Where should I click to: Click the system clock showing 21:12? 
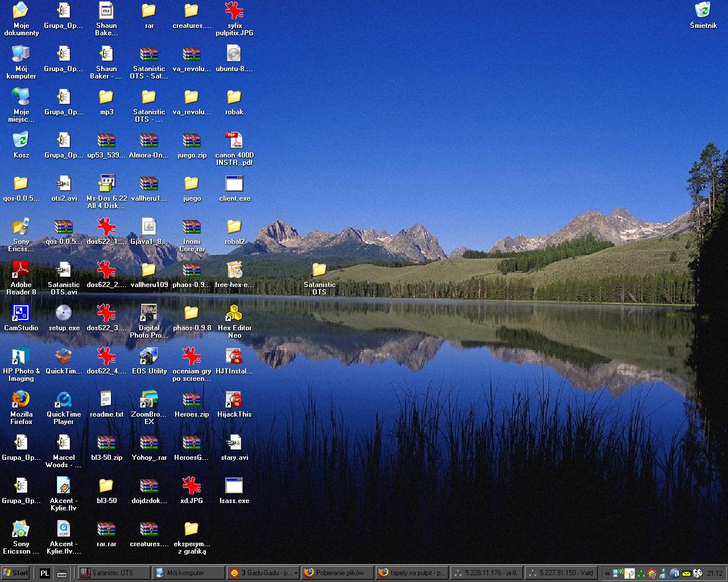(x=714, y=573)
